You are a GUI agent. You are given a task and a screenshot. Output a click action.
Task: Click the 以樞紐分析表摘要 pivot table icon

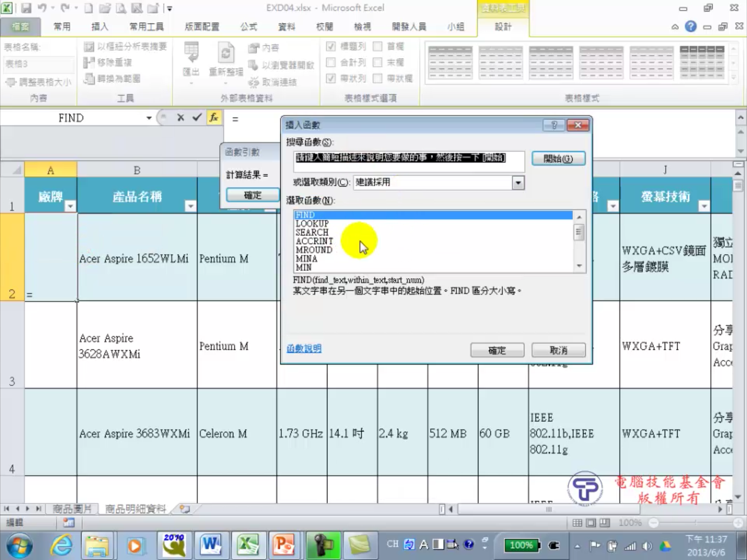click(88, 47)
